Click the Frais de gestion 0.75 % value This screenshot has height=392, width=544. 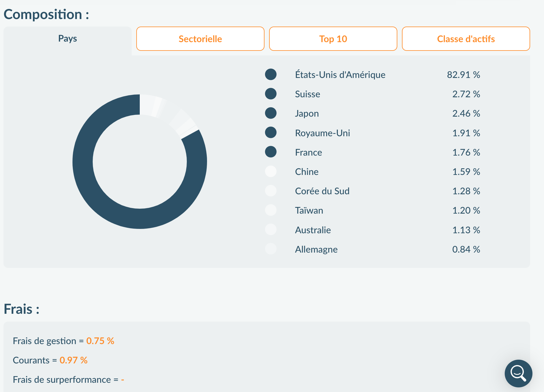(x=100, y=341)
